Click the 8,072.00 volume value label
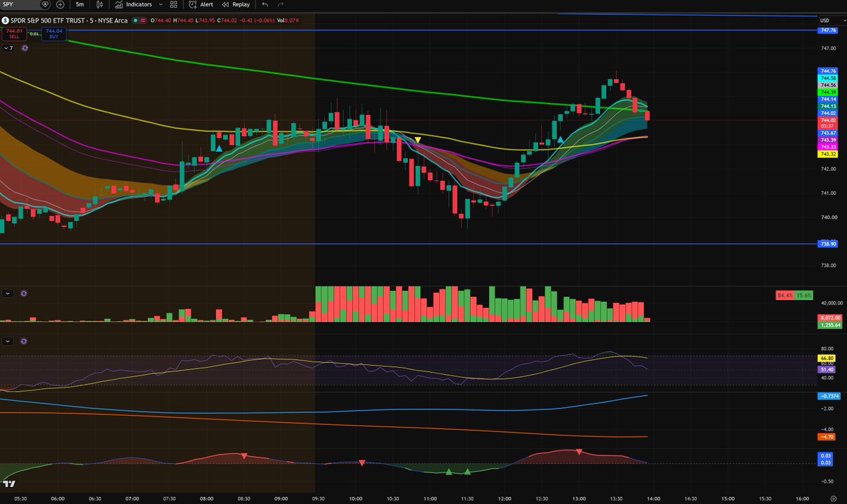 (x=829, y=318)
